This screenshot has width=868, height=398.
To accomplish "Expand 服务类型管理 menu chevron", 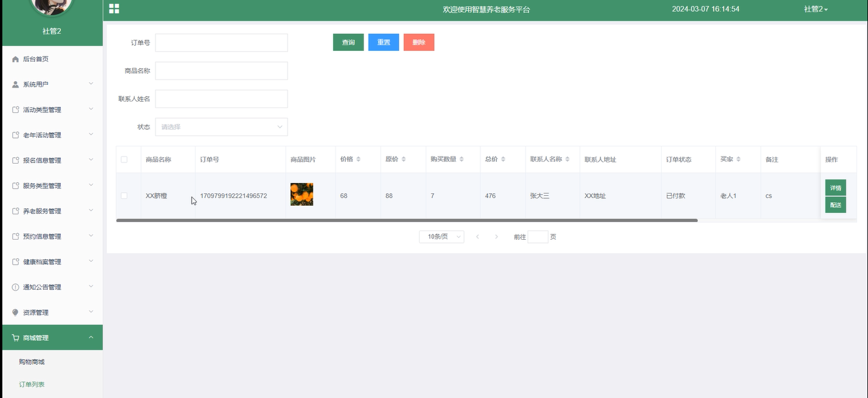I will coord(91,185).
